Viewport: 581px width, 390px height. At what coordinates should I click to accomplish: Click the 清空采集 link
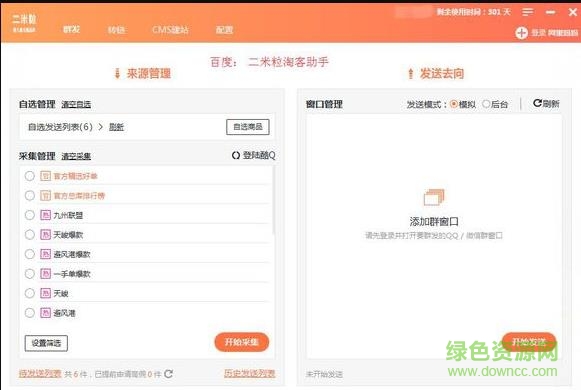click(76, 156)
